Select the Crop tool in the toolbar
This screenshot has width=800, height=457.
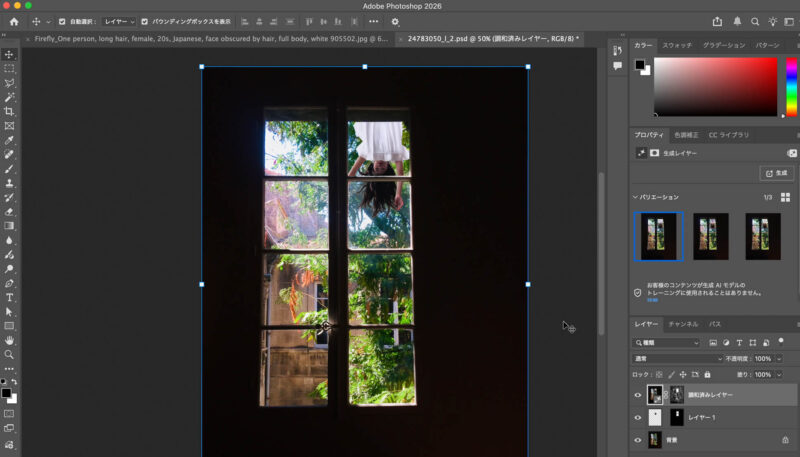[x=9, y=112]
